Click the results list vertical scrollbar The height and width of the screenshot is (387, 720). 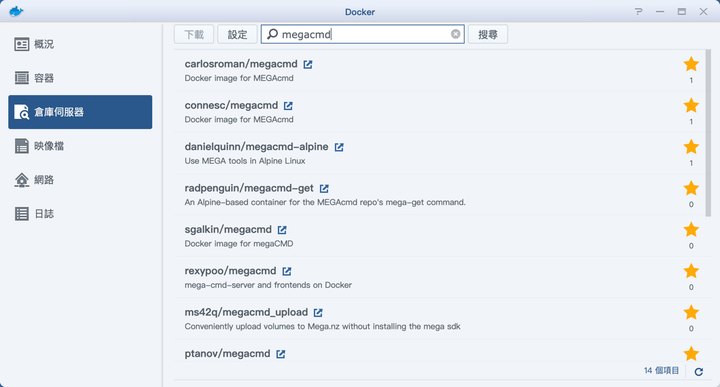(x=708, y=133)
